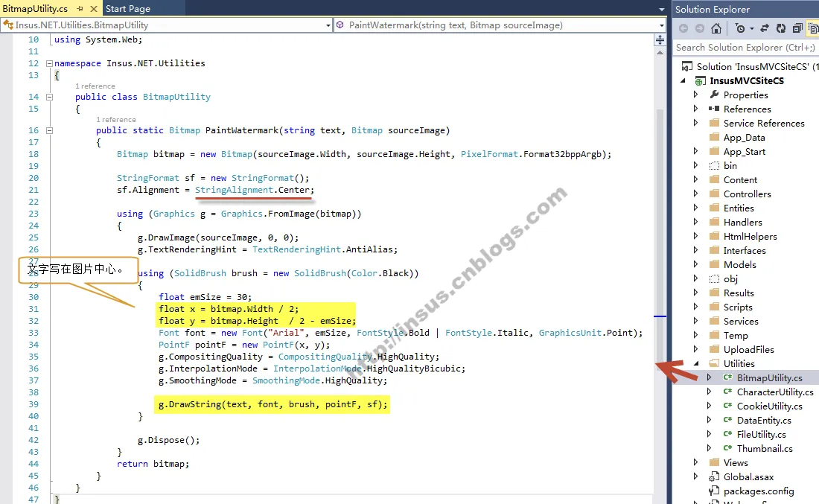Screen dimensions: 819x504
Task: Collapse the Utilities folder node
Action: 695,363
